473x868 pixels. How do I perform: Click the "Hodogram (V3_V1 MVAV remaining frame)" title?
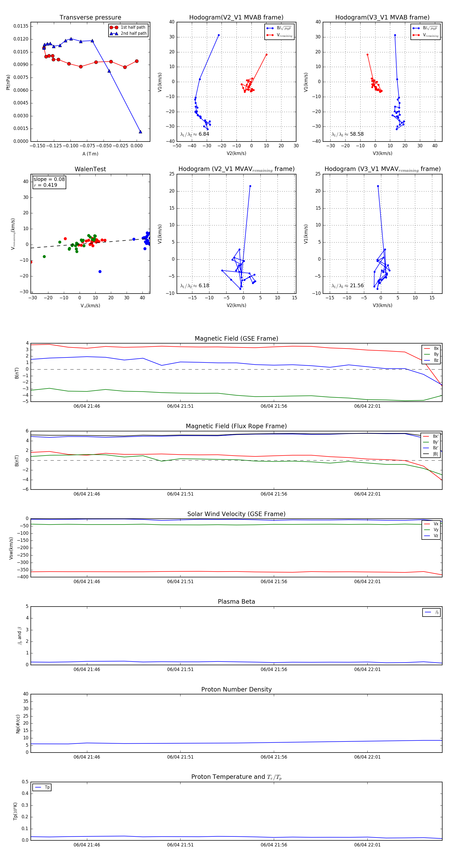point(382,169)
